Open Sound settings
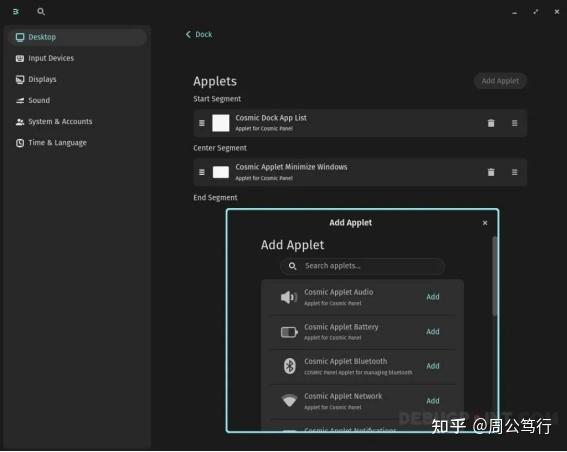The height and width of the screenshot is (452, 567). 77,100
